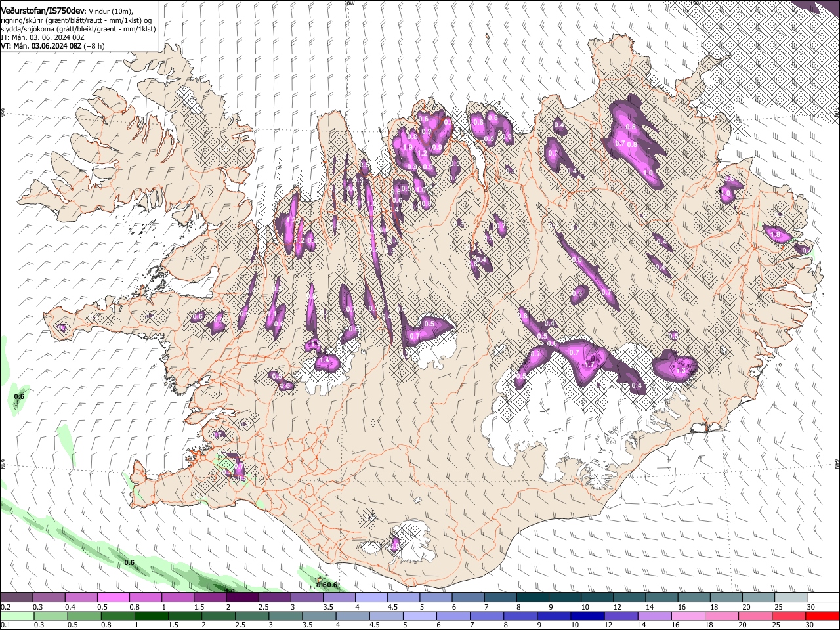Pick the 8–9 dark teal snow swatch

[533, 598]
